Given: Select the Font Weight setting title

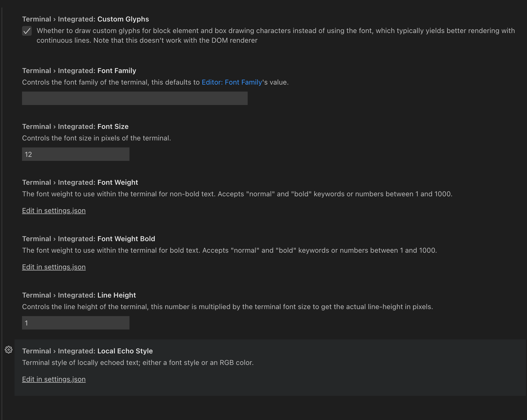Looking at the screenshot, I should [80, 182].
